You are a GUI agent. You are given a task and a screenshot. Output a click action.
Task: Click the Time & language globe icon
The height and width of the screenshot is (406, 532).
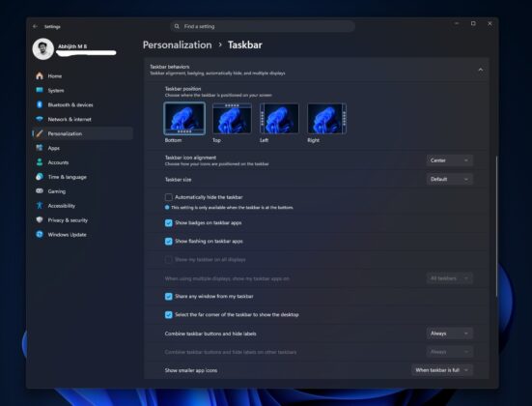[x=40, y=177]
